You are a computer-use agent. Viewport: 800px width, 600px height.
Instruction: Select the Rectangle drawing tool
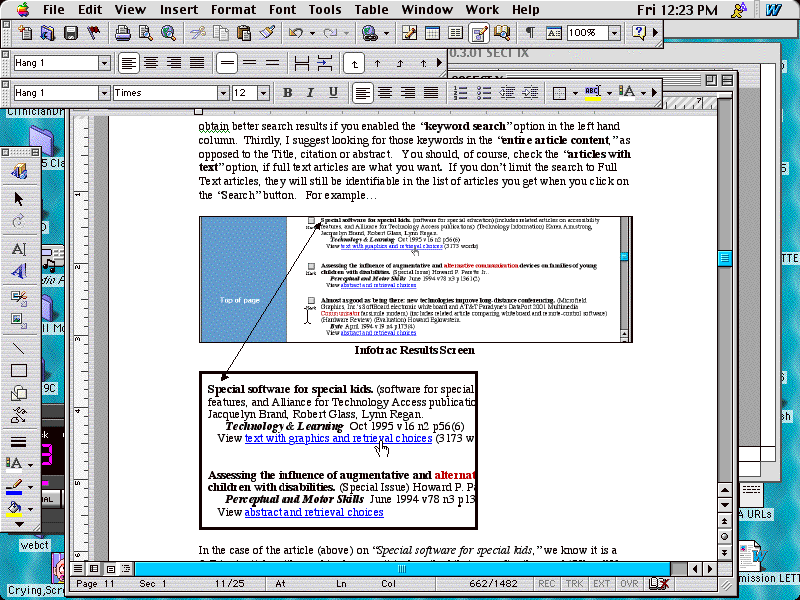(x=19, y=370)
